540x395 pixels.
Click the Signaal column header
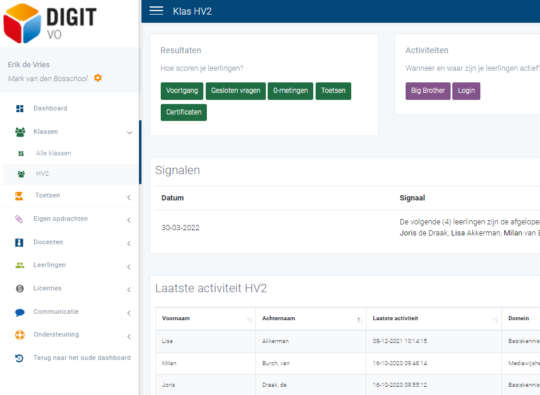[412, 198]
